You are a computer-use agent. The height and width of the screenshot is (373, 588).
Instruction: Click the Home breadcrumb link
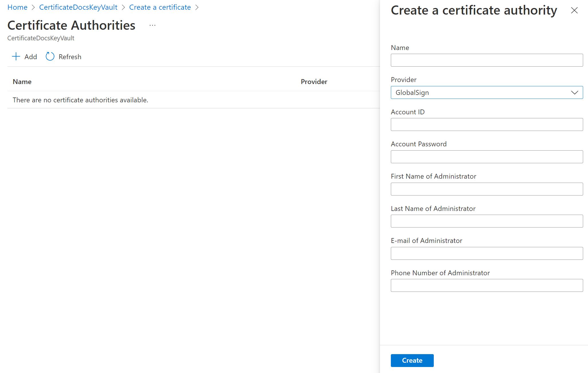click(x=17, y=7)
